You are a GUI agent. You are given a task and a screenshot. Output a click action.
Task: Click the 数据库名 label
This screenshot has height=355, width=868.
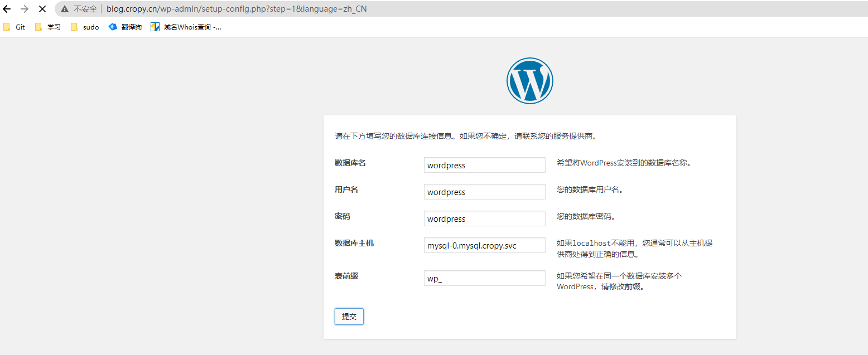(350, 163)
